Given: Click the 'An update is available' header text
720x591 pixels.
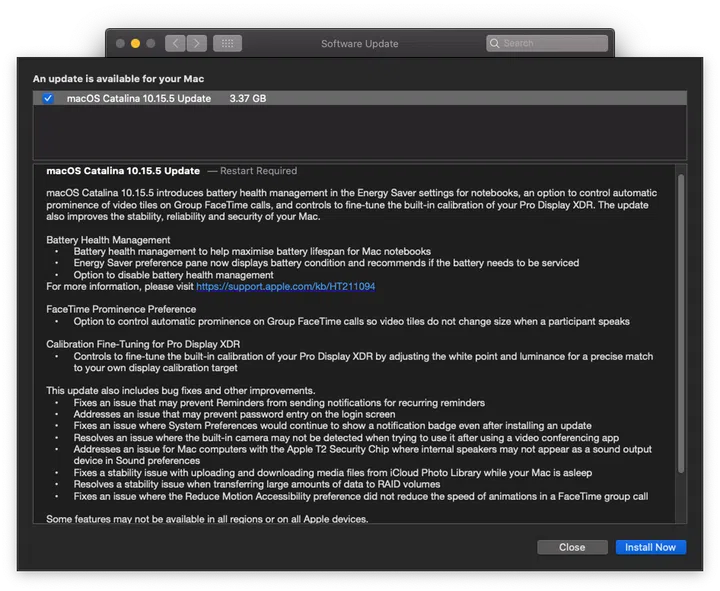Looking at the screenshot, I should (x=119, y=78).
